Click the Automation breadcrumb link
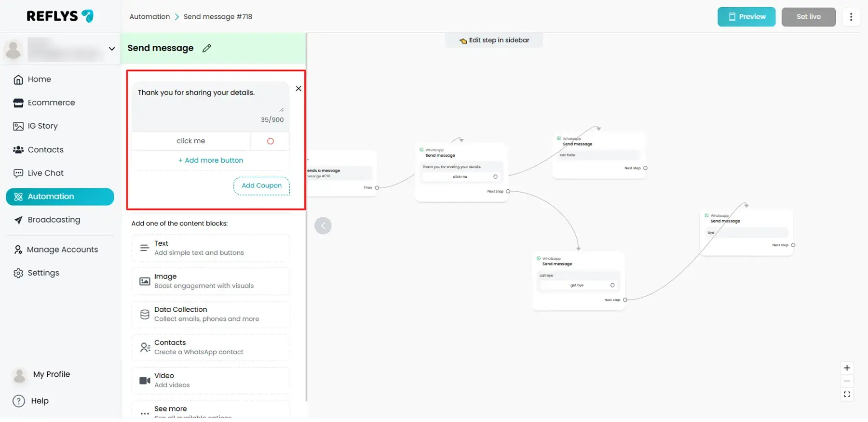Image resolution: width=868 pixels, height=422 pixels. 149,17
